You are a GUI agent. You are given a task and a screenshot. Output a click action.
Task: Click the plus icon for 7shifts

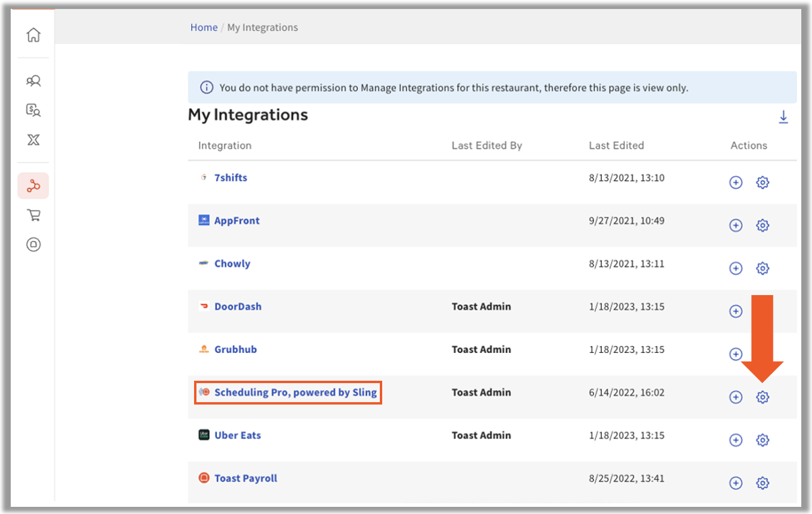736,183
